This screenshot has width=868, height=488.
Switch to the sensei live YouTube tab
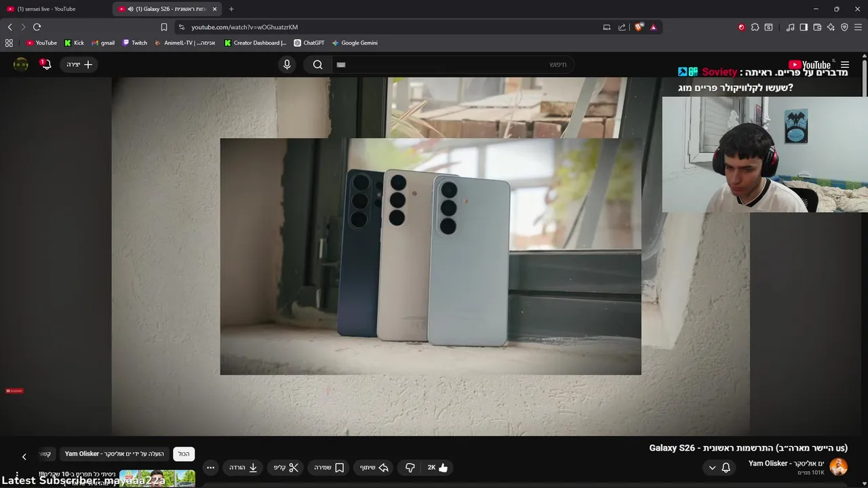pos(54,9)
